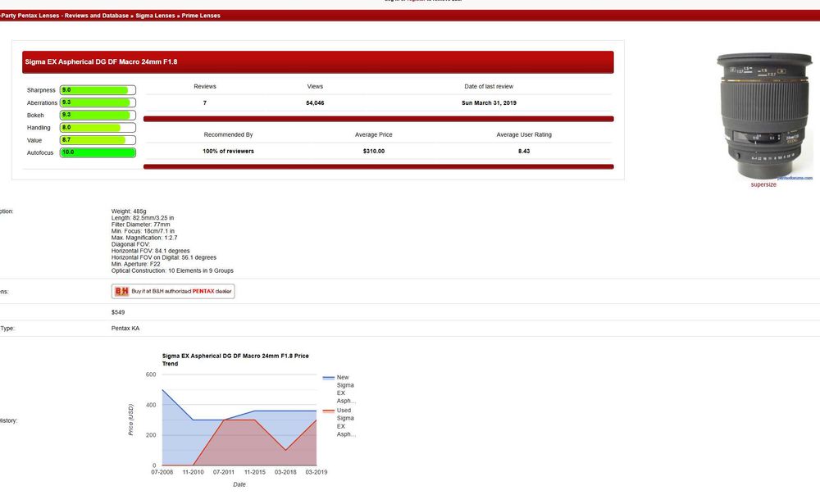The image size is (820, 504).
Task: Click the Aberrations 9.3 rating bar
Action: (x=98, y=102)
